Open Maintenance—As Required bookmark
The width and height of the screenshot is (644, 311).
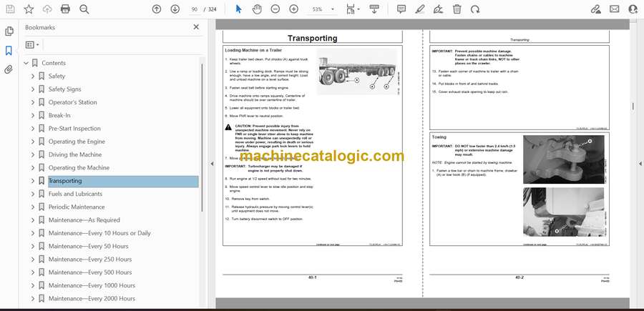[84, 220]
